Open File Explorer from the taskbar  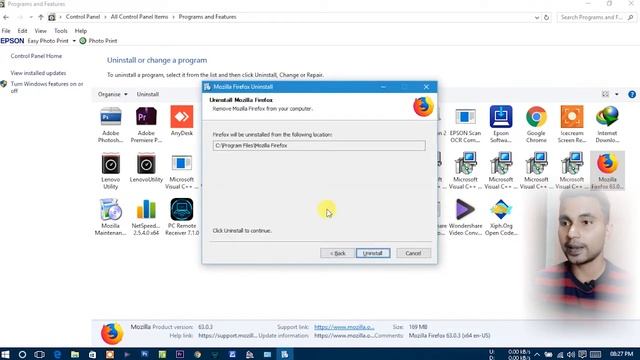tap(75, 354)
